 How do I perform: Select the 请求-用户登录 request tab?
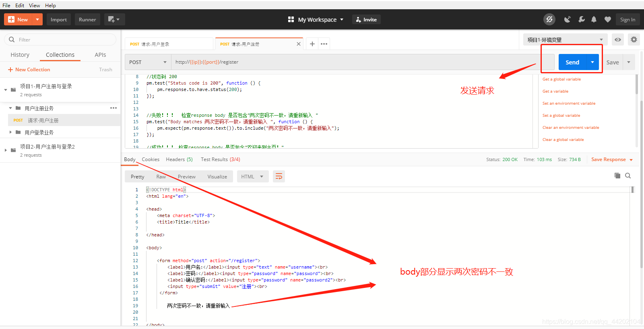click(169, 44)
